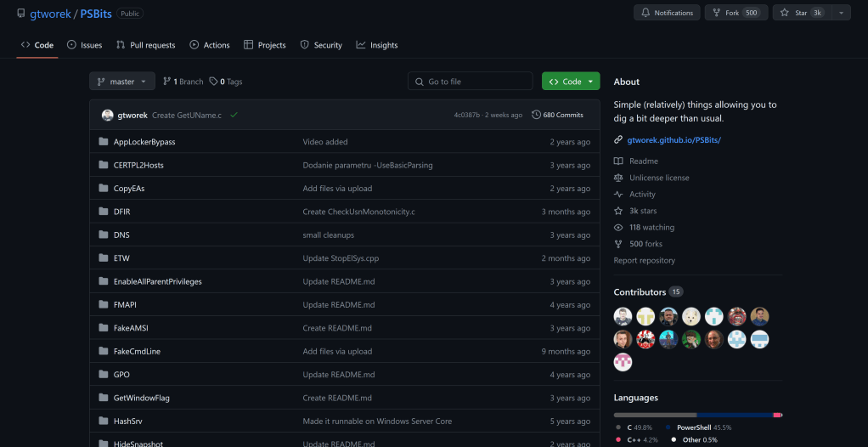Click the Notifications button

[x=667, y=13]
